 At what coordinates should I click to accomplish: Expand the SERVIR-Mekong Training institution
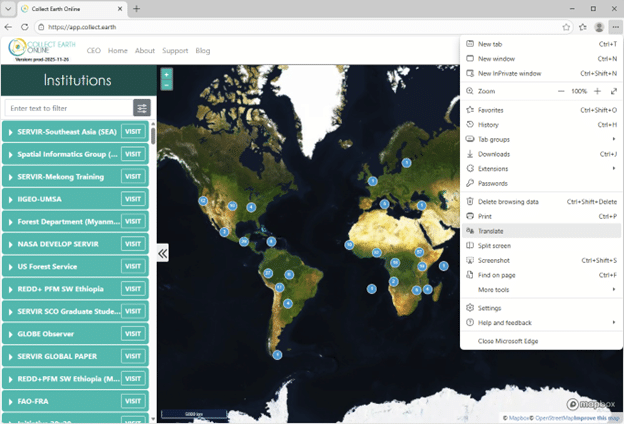(60, 176)
